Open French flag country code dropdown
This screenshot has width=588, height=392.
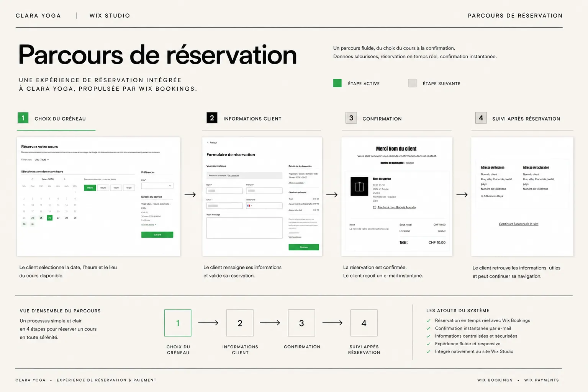250,206
